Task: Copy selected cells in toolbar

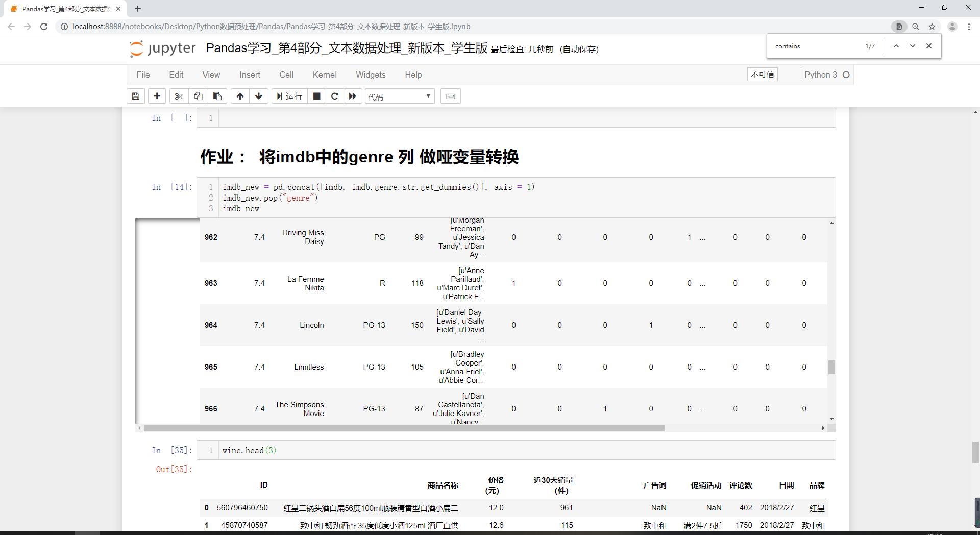Action: tap(198, 96)
